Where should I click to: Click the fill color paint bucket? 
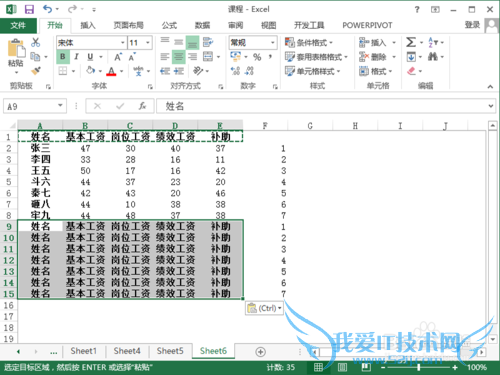click(x=90, y=71)
